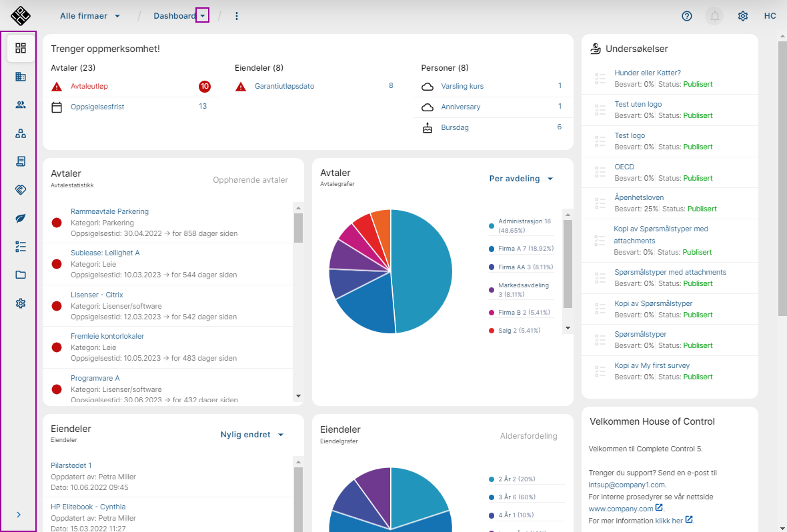
Task: Open the people icon in sidebar
Action: coord(21,105)
